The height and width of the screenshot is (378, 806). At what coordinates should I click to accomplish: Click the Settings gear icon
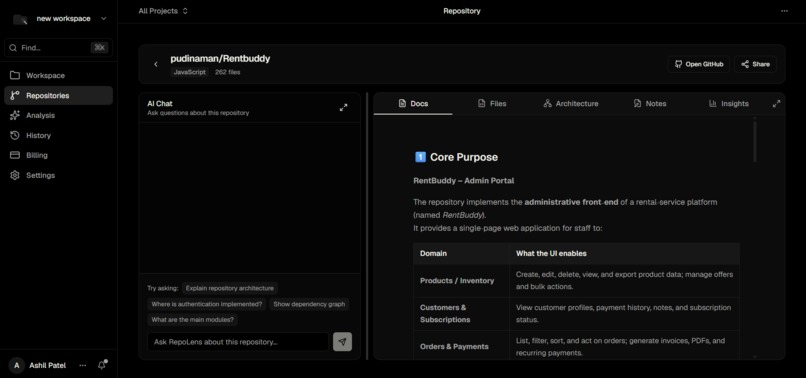click(15, 175)
